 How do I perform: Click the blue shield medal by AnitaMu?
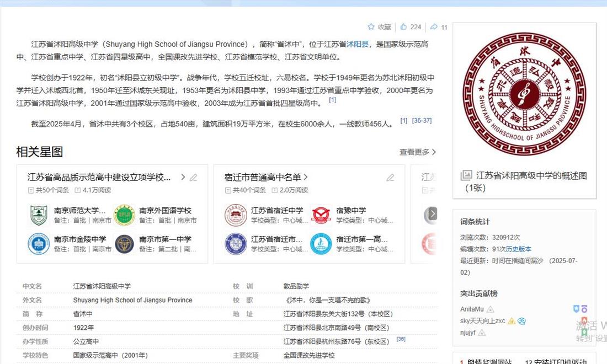point(576,309)
